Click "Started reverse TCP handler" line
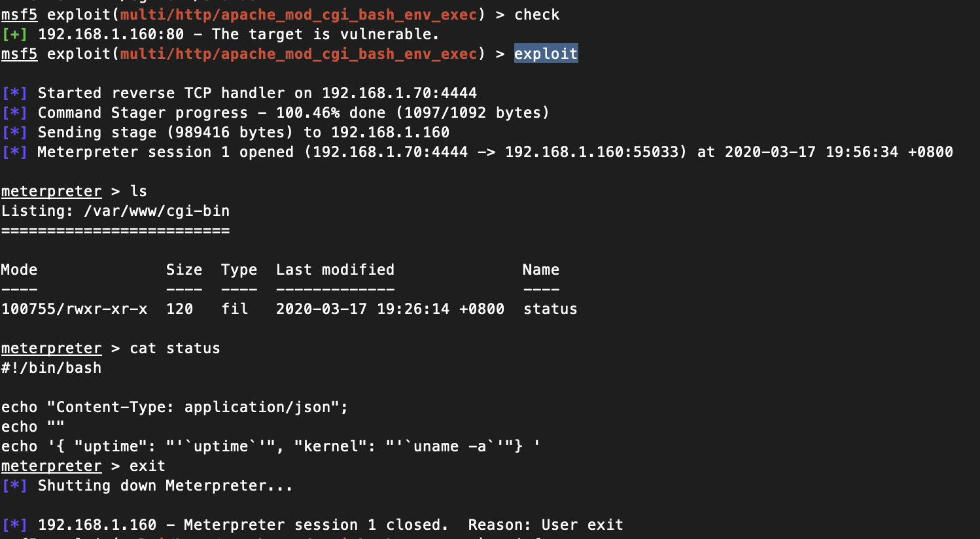The width and height of the screenshot is (980, 539). coord(239,93)
